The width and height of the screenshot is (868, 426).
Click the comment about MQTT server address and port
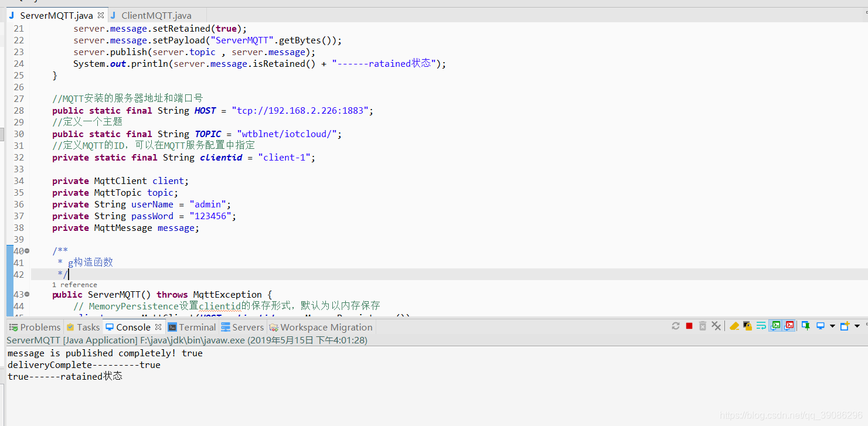[127, 98]
